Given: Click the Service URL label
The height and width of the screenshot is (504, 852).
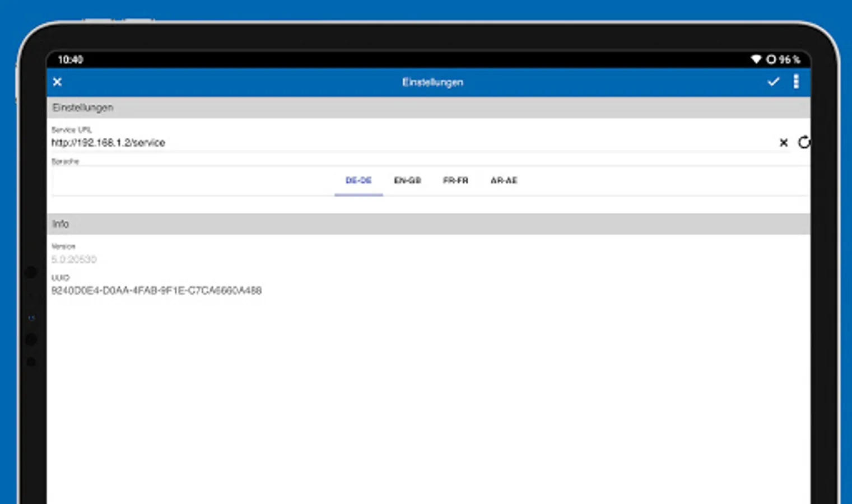Looking at the screenshot, I should coord(71,129).
